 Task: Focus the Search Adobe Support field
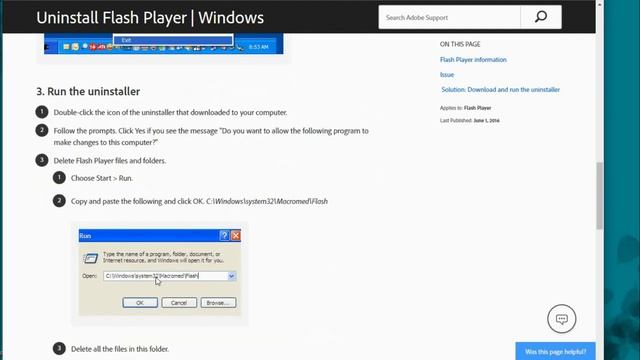click(x=449, y=17)
